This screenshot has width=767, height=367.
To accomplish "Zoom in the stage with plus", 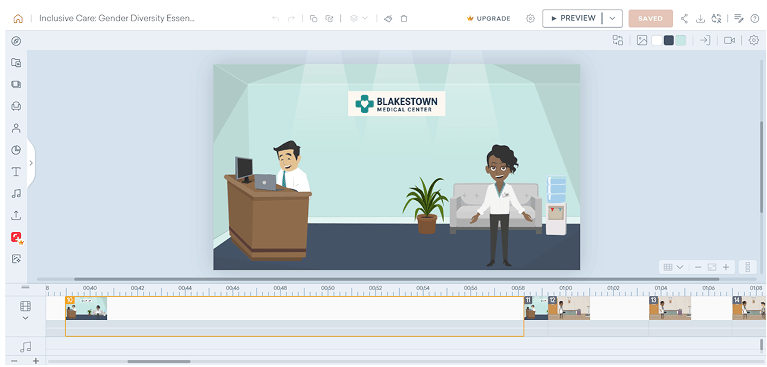I will pos(726,267).
